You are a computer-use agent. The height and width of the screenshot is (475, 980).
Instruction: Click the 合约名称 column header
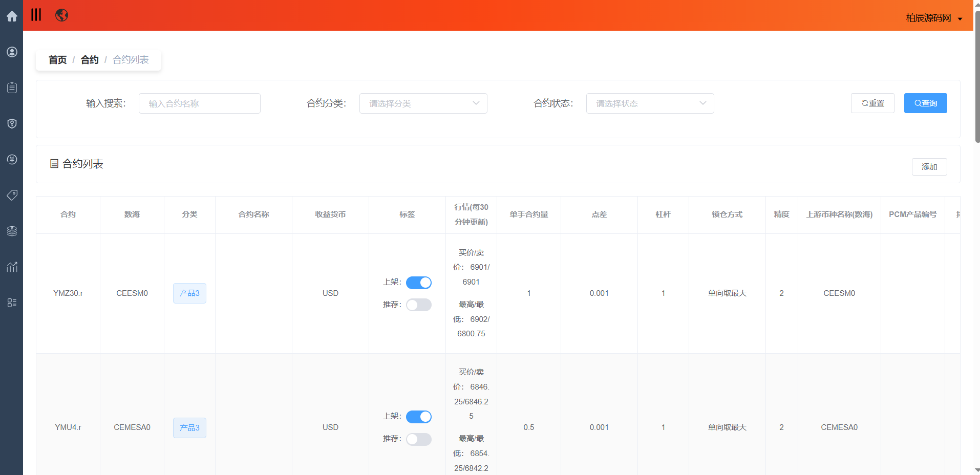(253, 214)
